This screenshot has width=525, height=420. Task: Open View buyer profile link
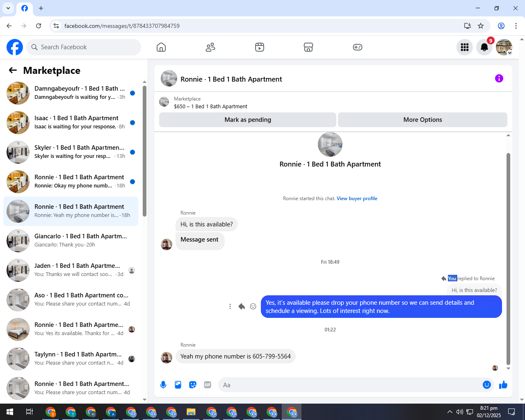pyautogui.click(x=357, y=199)
